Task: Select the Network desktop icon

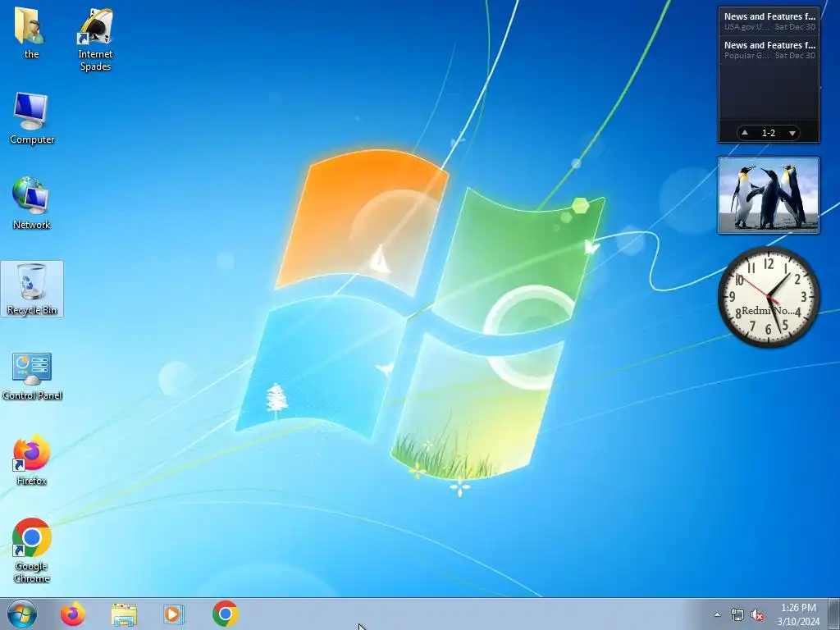Action: click(32, 203)
